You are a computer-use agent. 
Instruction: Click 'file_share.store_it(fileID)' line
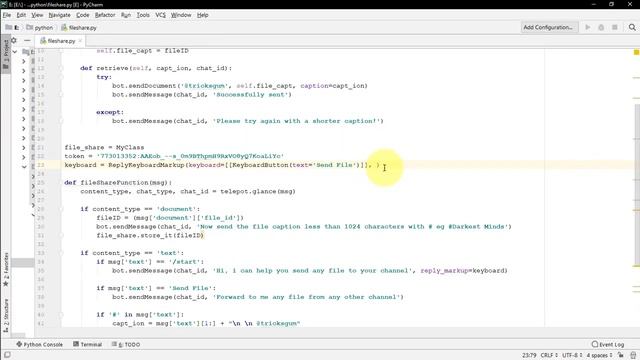click(150, 235)
